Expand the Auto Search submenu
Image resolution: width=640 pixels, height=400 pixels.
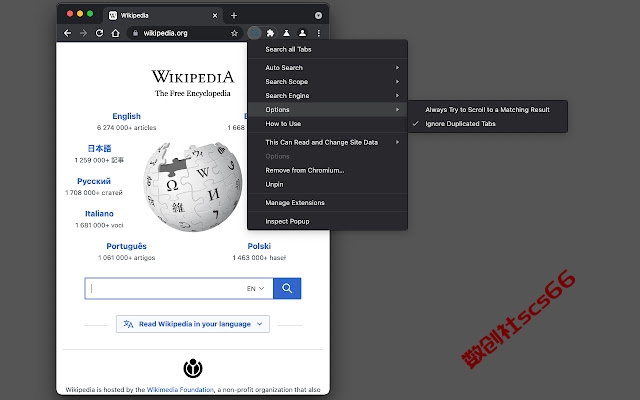click(x=327, y=67)
